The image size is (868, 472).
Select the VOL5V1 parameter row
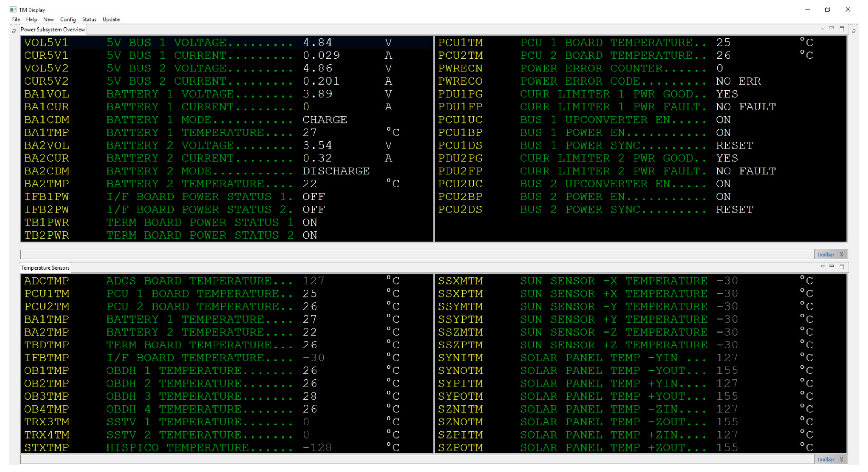point(227,43)
